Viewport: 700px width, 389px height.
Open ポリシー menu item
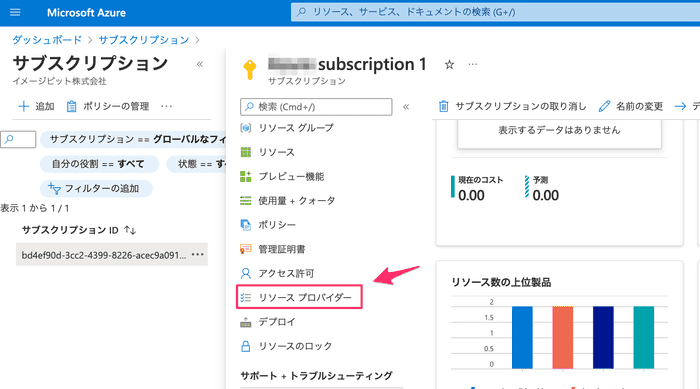pos(268,225)
